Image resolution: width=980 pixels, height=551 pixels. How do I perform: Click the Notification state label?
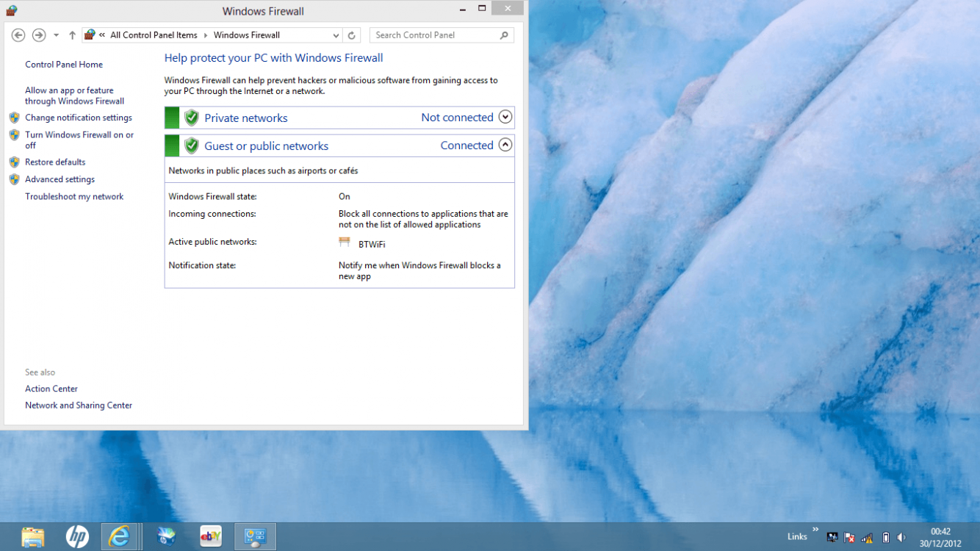(x=202, y=265)
